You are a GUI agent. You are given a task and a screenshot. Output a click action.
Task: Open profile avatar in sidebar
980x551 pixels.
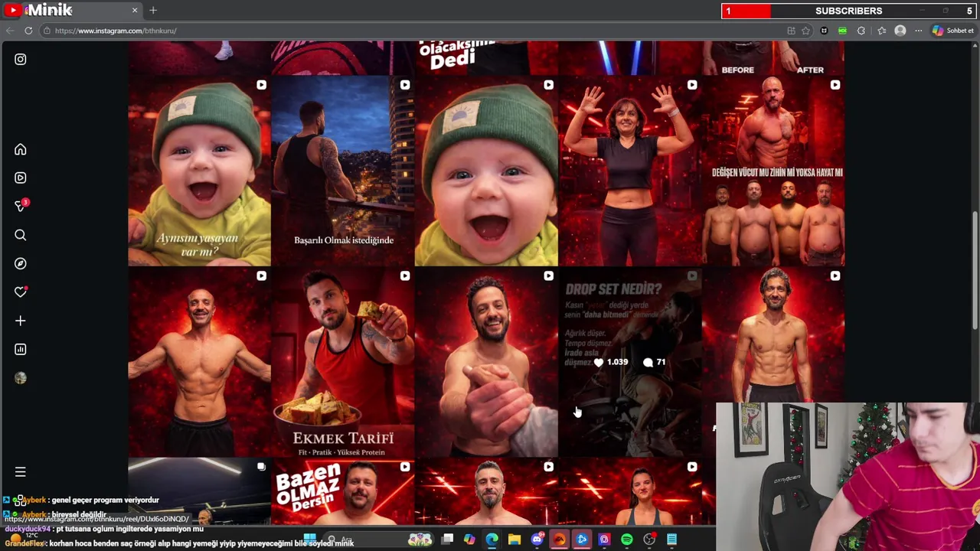[x=21, y=378]
